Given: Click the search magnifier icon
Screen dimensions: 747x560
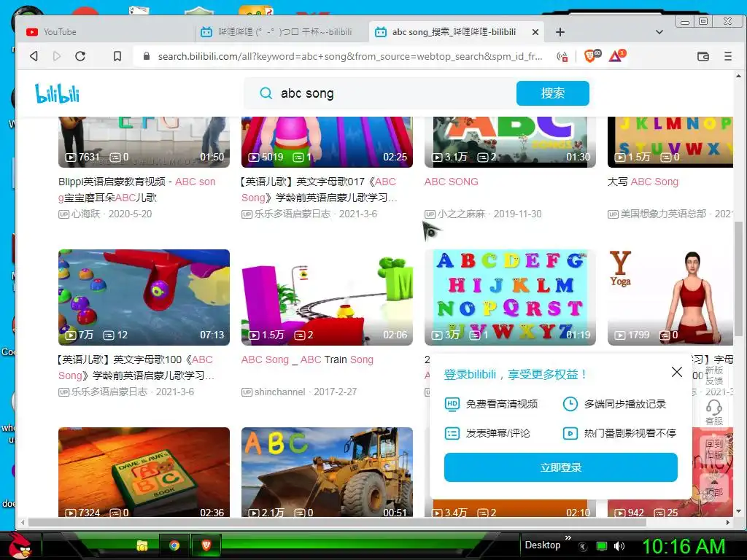Looking at the screenshot, I should point(266,93).
